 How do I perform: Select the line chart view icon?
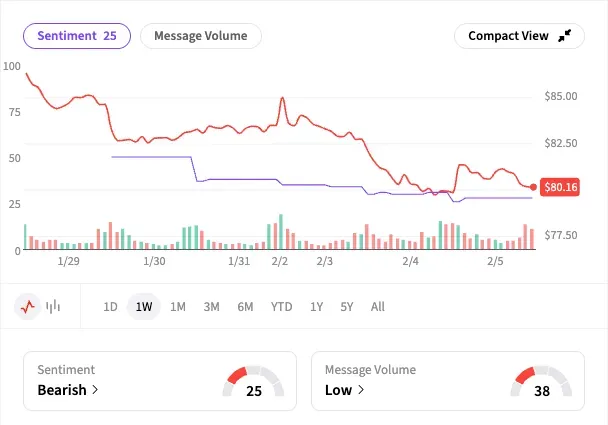(x=28, y=307)
